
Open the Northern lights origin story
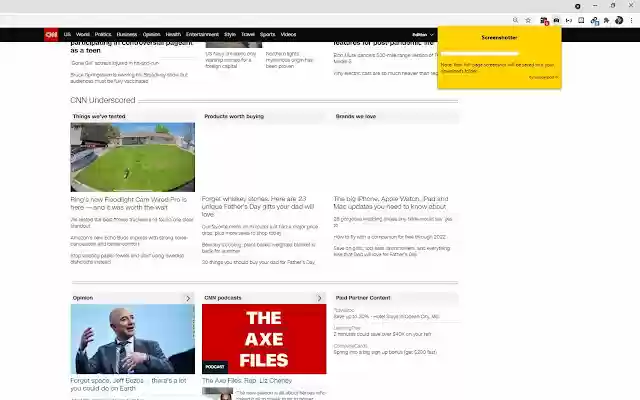pyautogui.click(x=289, y=60)
